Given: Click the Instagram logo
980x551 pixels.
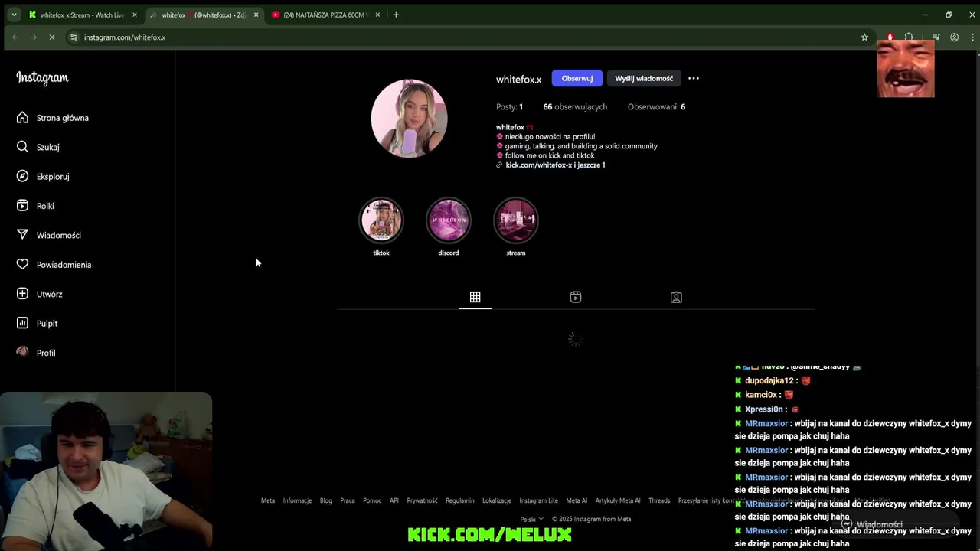Looking at the screenshot, I should point(42,78).
